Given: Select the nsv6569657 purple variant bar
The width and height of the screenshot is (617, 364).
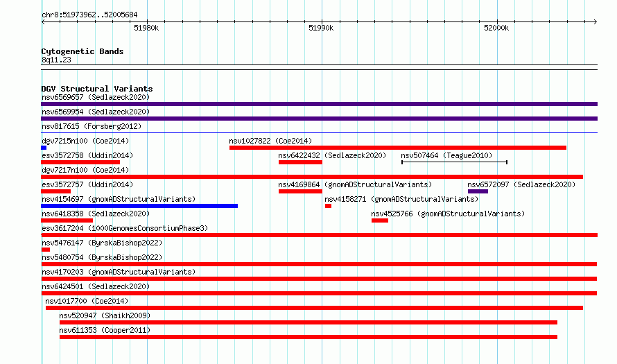Looking at the screenshot, I should (319, 104).
